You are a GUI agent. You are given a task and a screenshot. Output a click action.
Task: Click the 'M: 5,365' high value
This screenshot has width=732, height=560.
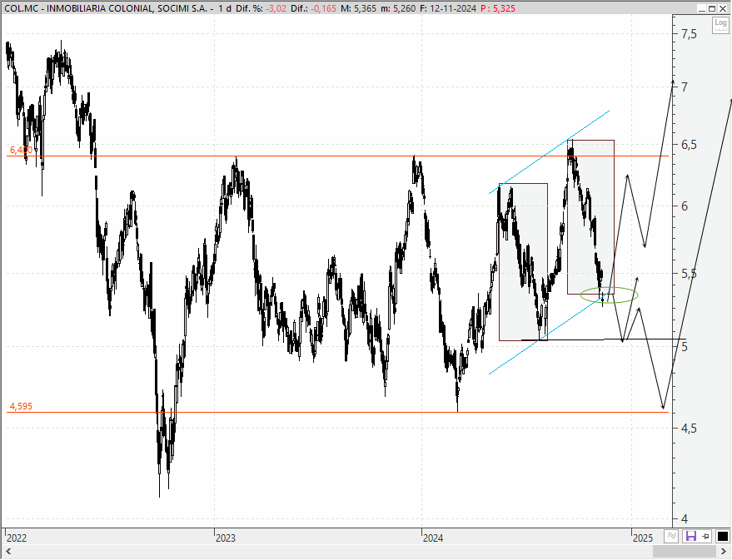coord(359,8)
